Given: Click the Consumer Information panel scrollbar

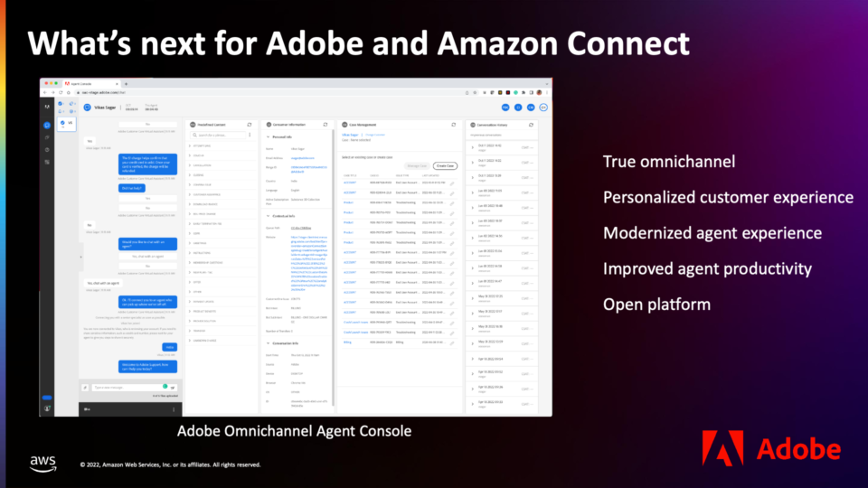Looking at the screenshot, I should tap(333, 266).
